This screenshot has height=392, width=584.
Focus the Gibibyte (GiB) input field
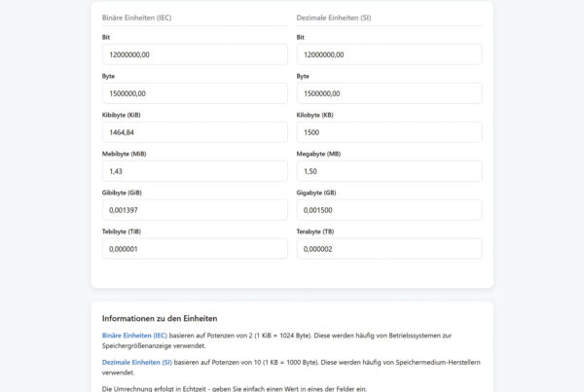coord(195,210)
